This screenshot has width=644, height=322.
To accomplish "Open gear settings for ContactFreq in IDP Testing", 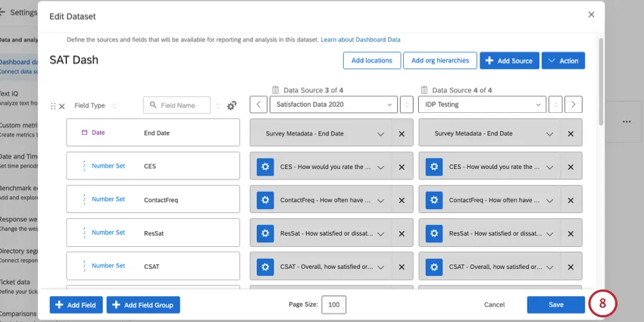I will (433, 201).
